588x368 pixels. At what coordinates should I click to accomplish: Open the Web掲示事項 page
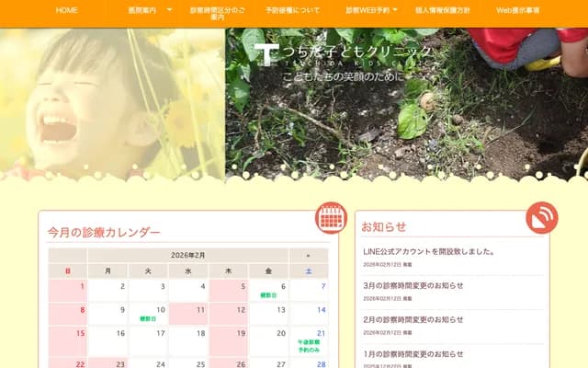pos(517,10)
